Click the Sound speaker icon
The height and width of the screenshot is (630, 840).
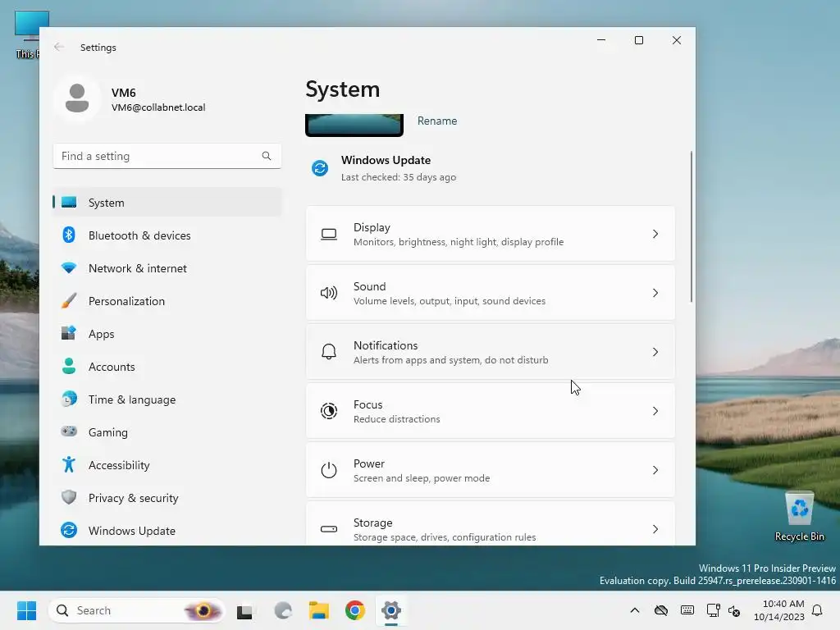[x=329, y=293]
